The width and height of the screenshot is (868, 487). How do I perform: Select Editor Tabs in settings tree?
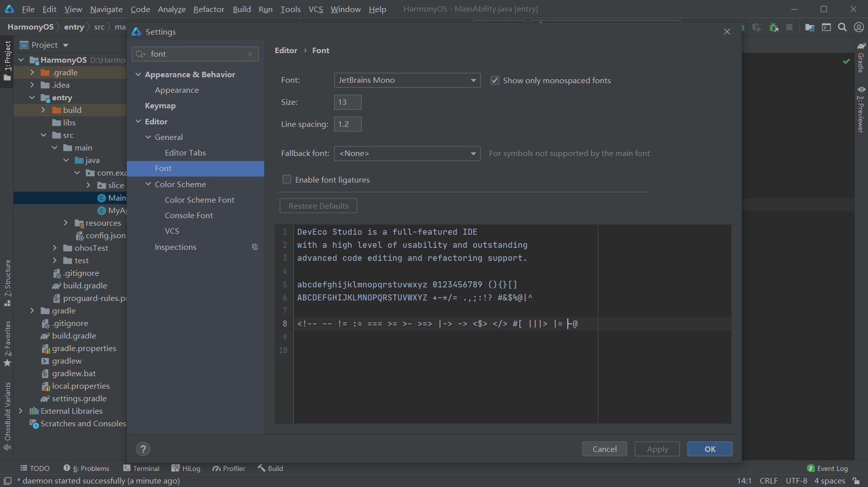click(x=185, y=152)
